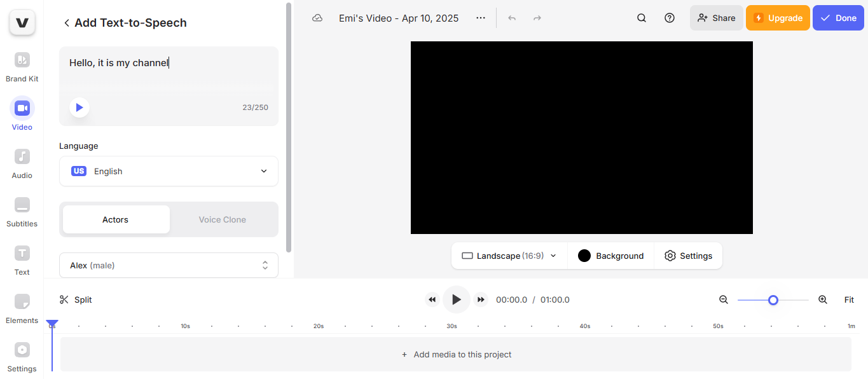Open the Brand Kit panel
This screenshot has width=868, height=379.
[x=22, y=65]
